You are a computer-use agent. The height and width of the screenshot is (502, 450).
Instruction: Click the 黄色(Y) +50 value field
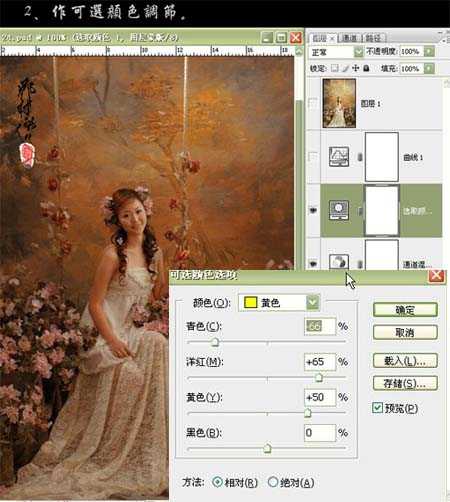[x=320, y=397]
